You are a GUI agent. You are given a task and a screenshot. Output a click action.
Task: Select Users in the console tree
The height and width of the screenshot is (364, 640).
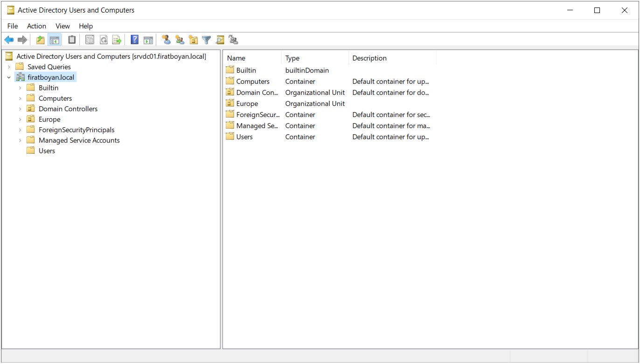coord(47,151)
